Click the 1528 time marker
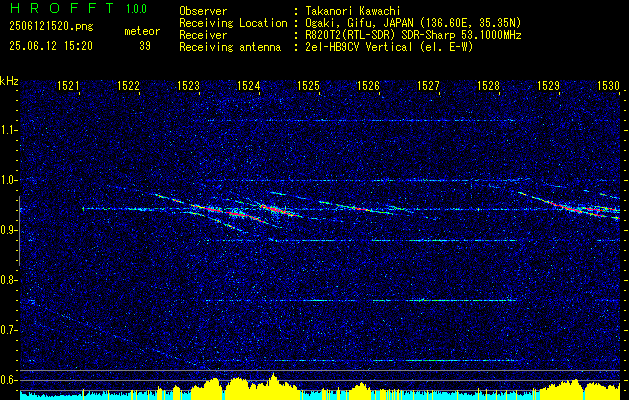Viewport: 629px width, 400px height. pyautogui.click(x=489, y=85)
